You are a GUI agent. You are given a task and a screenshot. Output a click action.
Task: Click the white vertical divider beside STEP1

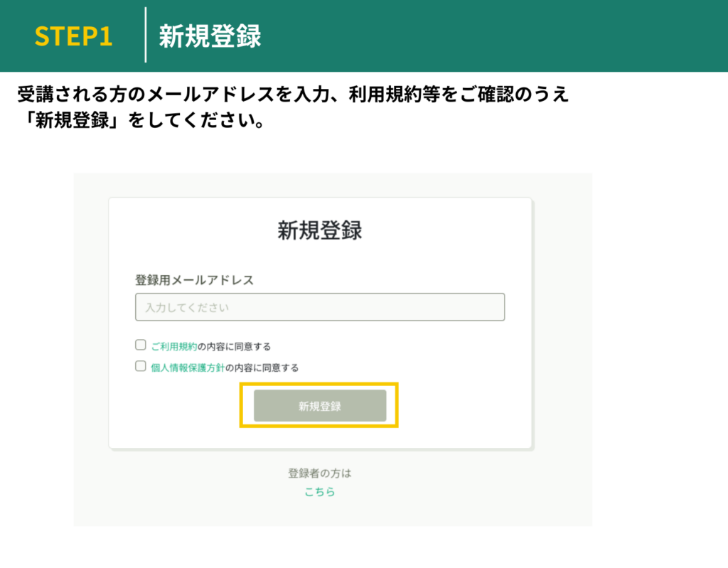click(x=146, y=36)
